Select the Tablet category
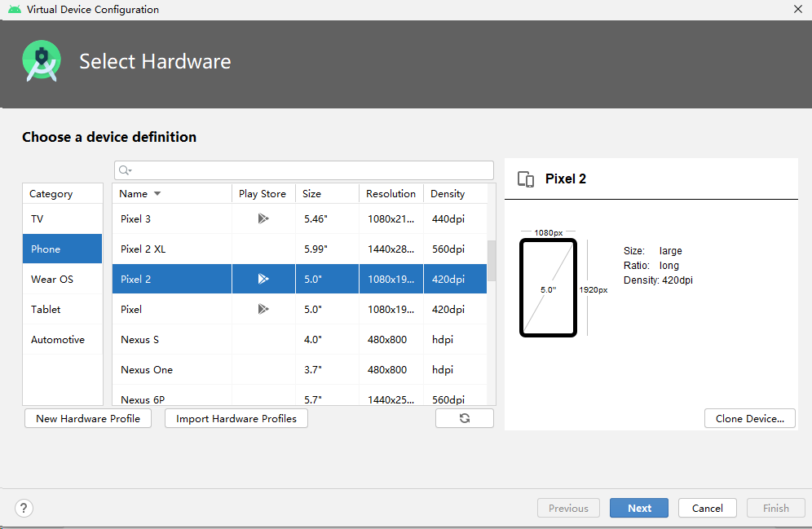The height and width of the screenshot is (529, 812). (x=62, y=309)
